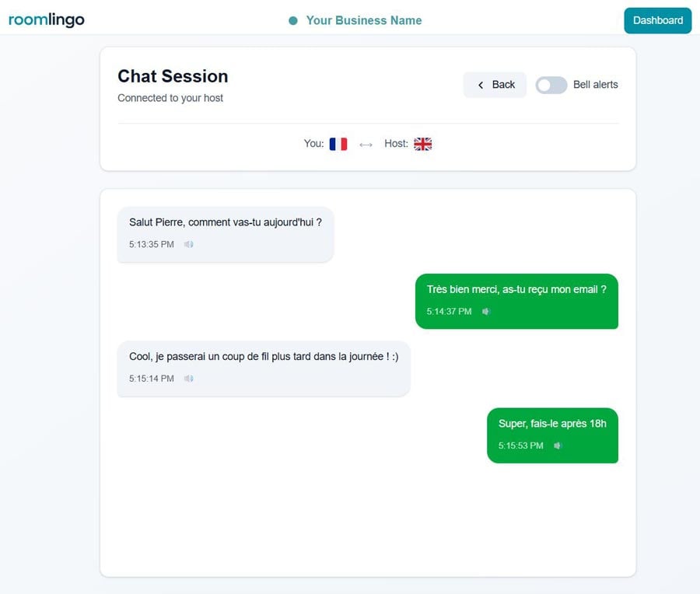Screen dimensions: 700x594
Task: Click the speaker icon beside 5:15:53 PM
Action: pyautogui.click(x=558, y=445)
